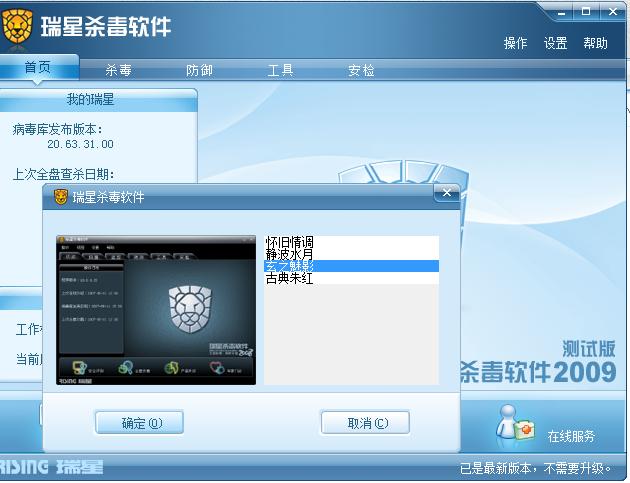Click the lion icon in the skin dialog title
The image size is (630, 483).
pos(61,197)
